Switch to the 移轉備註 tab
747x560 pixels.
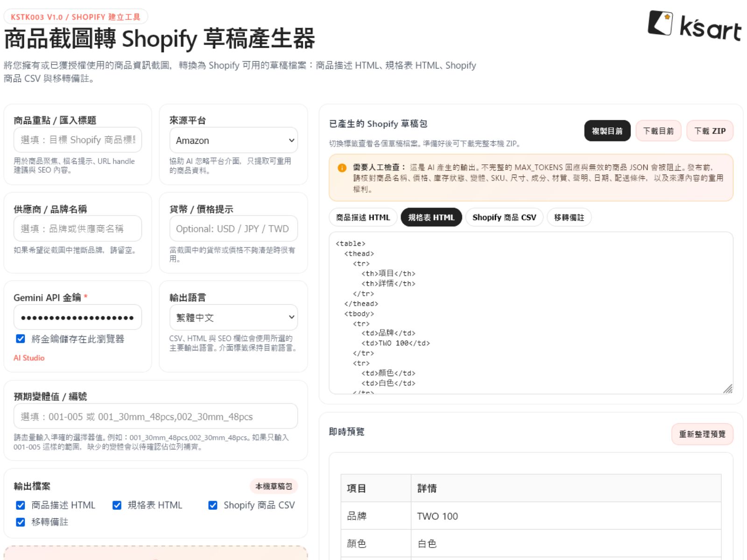pyautogui.click(x=569, y=217)
